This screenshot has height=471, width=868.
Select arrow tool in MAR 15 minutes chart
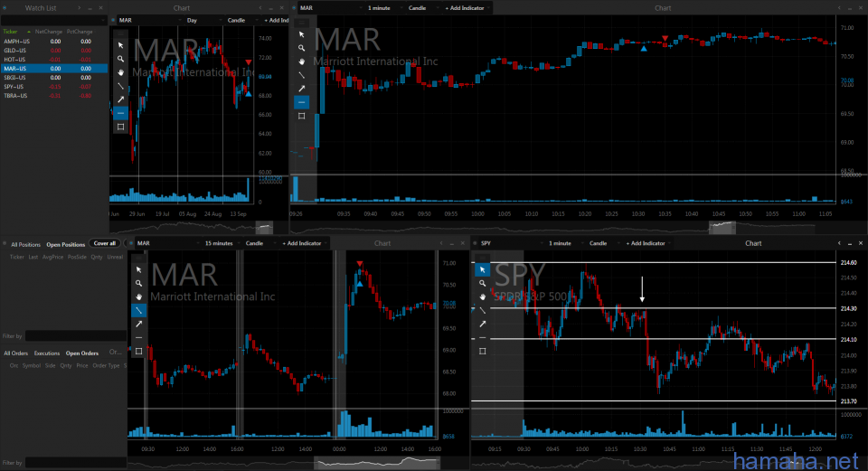(x=139, y=324)
